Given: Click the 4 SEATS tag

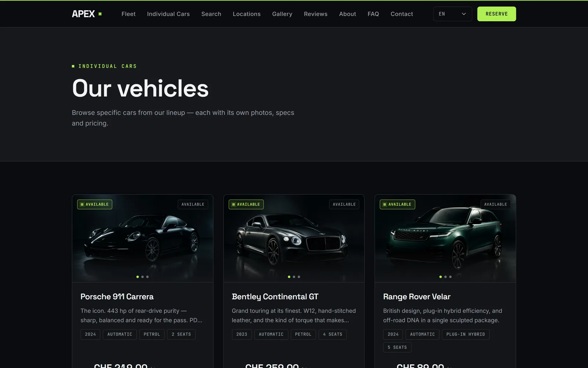Looking at the screenshot, I should [x=333, y=334].
